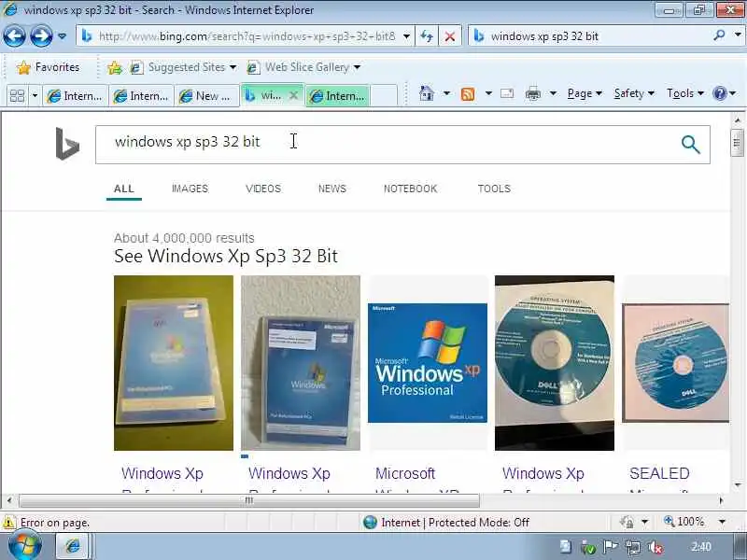The width and height of the screenshot is (747, 560).
Task: Click the address bar URL field
Action: click(241, 36)
